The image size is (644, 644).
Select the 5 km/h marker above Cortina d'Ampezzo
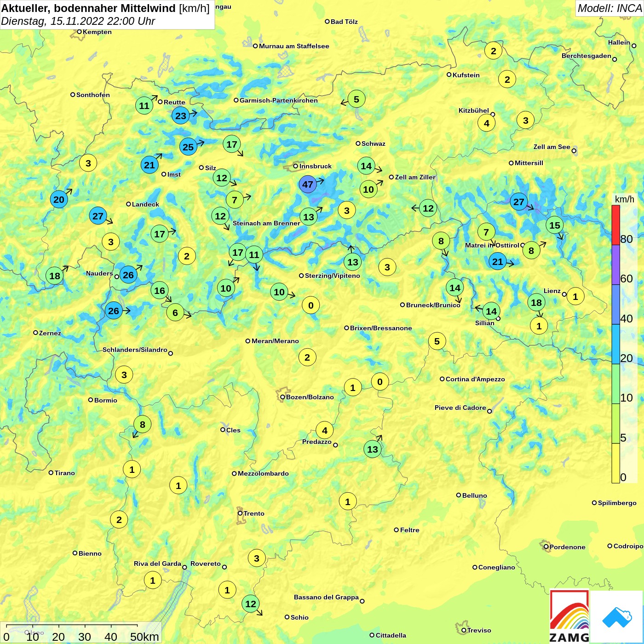click(x=437, y=341)
